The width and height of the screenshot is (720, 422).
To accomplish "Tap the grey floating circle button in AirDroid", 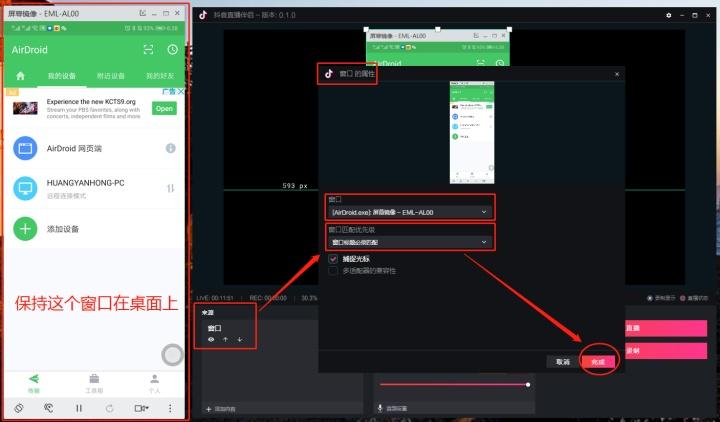I will 173,354.
